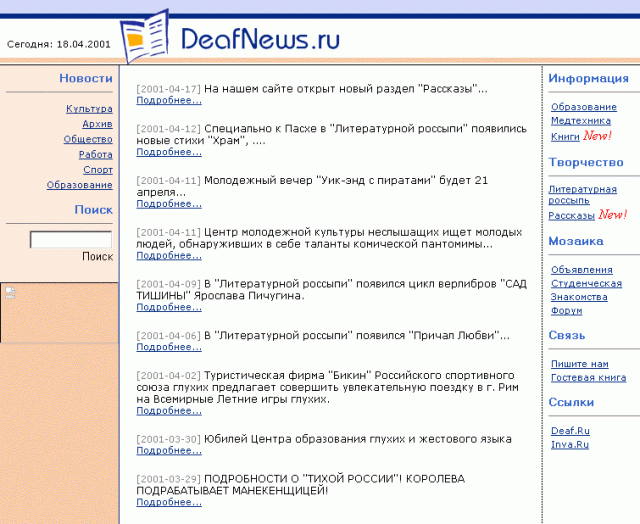Click the [2001-04-17] date stamp
Image resolution: width=640 pixels, height=524 pixels.
(169, 89)
